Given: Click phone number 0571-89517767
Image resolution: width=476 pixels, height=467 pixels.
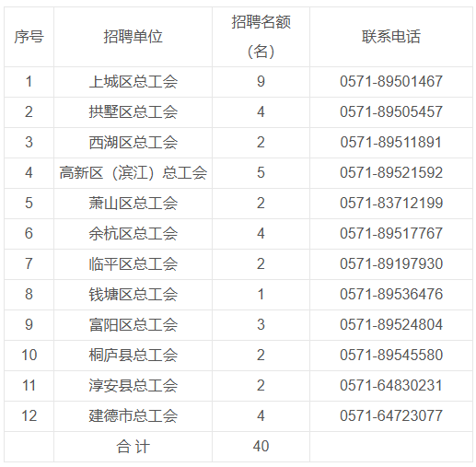Looking at the screenshot, I should [391, 233].
